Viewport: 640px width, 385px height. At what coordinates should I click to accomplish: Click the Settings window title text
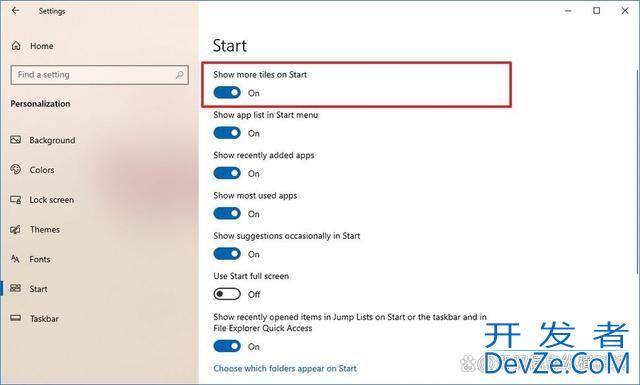[52, 11]
